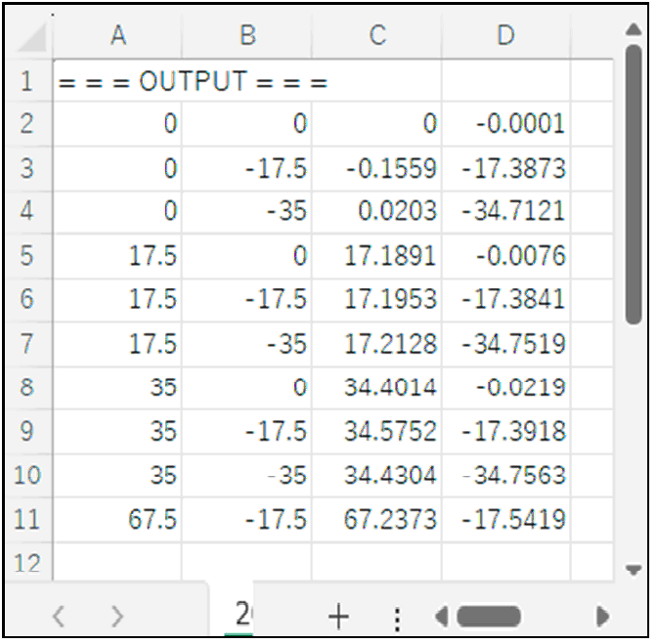Image resolution: width=658 pixels, height=644 pixels.
Task: Click the vertical scrollbar thumb
Action: tap(634, 185)
